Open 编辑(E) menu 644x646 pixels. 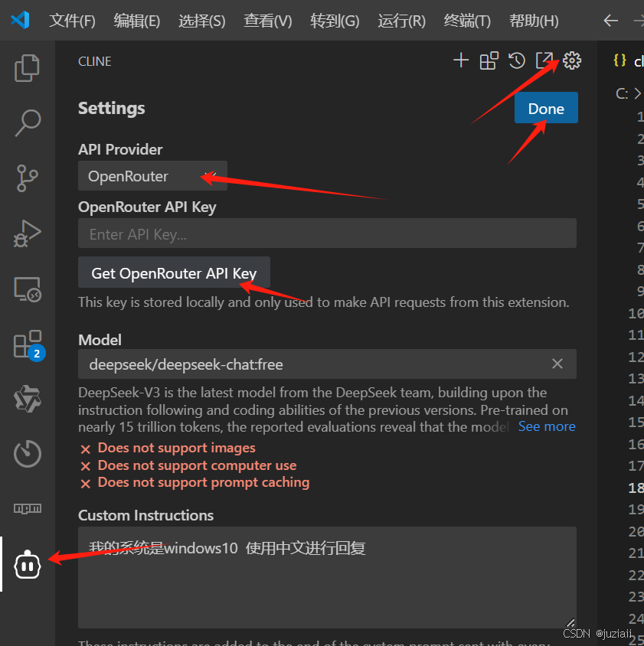tap(137, 21)
